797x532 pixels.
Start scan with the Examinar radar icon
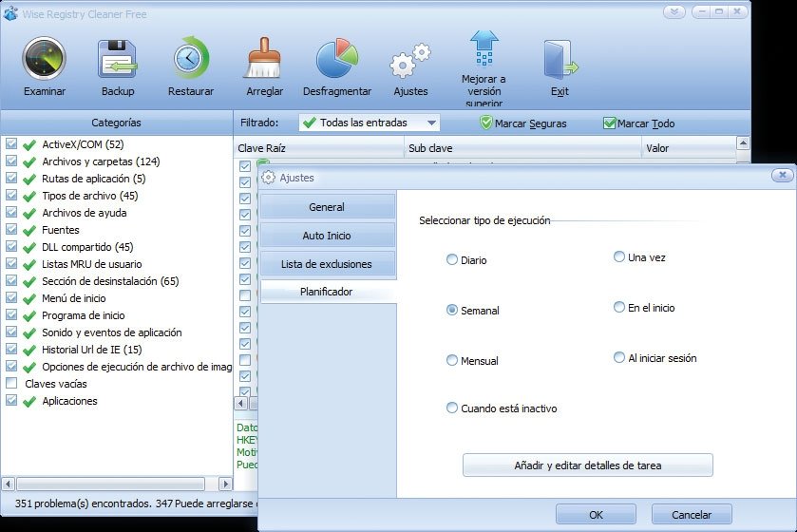45,59
